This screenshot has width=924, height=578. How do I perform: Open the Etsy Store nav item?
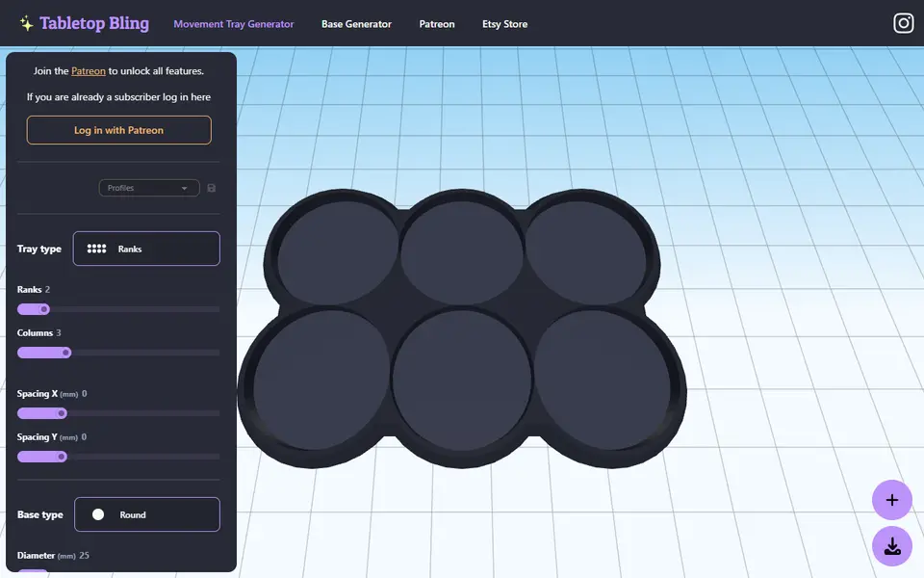coord(504,24)
